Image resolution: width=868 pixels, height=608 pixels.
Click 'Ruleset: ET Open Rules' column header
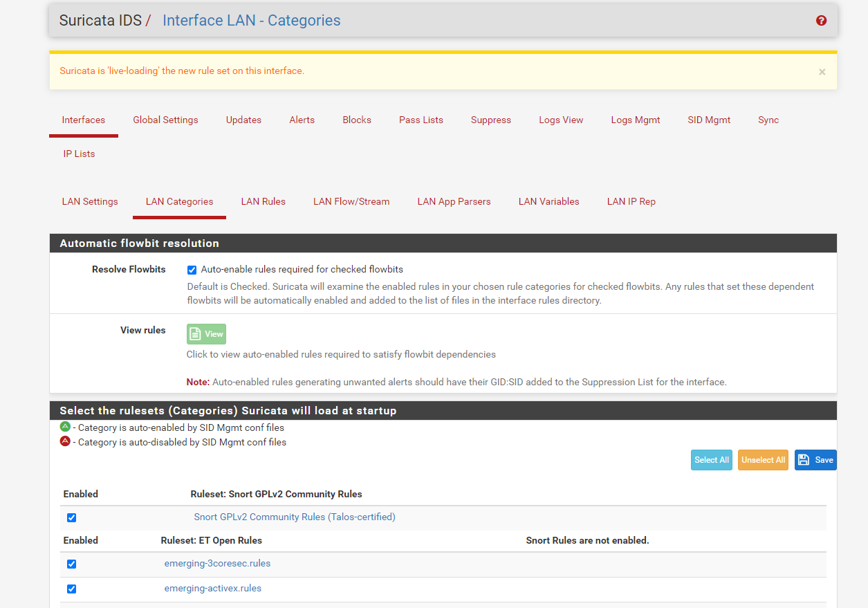(212, 540)
